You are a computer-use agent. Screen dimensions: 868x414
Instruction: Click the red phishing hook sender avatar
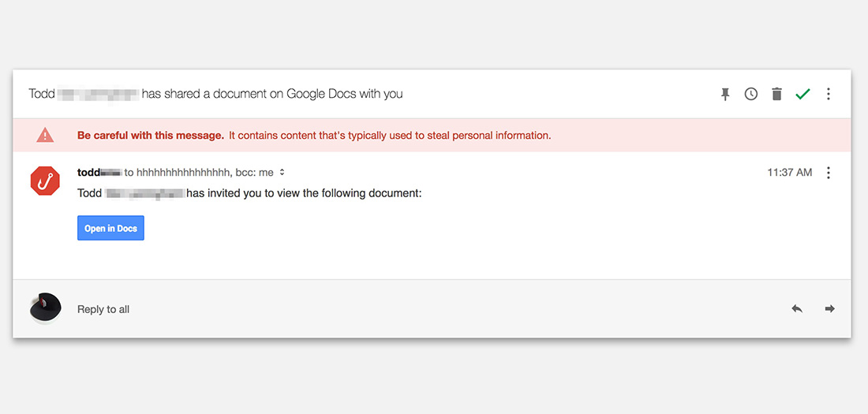[x=45, y=181]
